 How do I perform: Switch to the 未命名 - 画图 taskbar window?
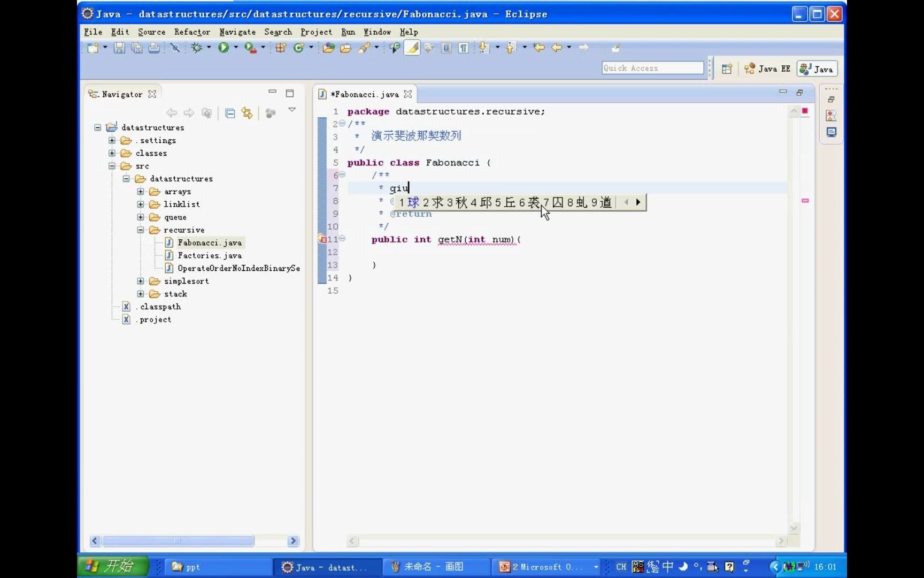(x=436, y=567)
